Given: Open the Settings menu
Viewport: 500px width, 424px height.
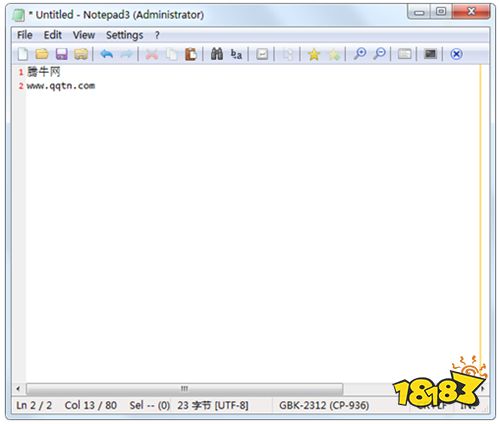Looking at the screenshot, I should [125, 35].
